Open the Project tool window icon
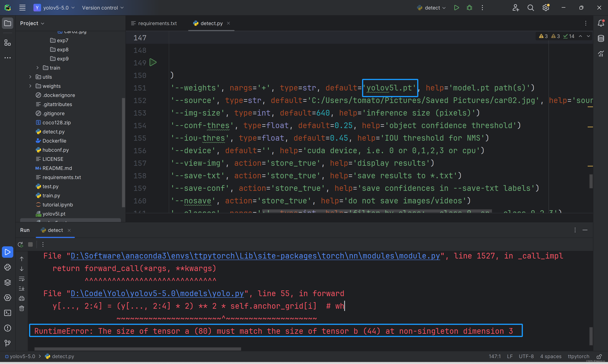Viewport: 608px width, 364px height. [x=8, y=23]
